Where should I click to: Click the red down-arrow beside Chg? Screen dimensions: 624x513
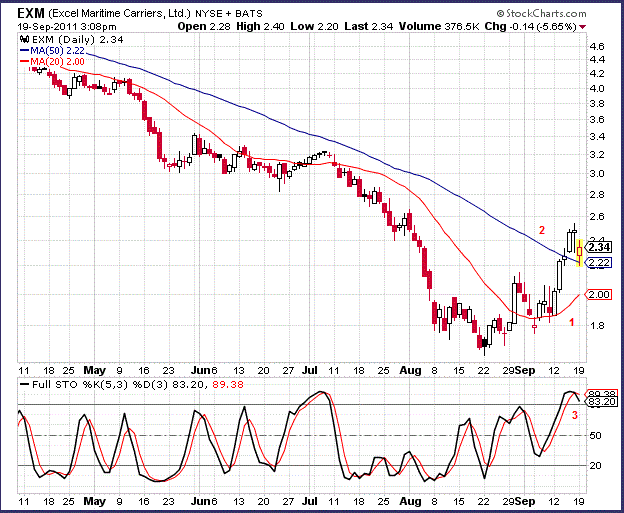pyautogui.click(x=583, y=27)
